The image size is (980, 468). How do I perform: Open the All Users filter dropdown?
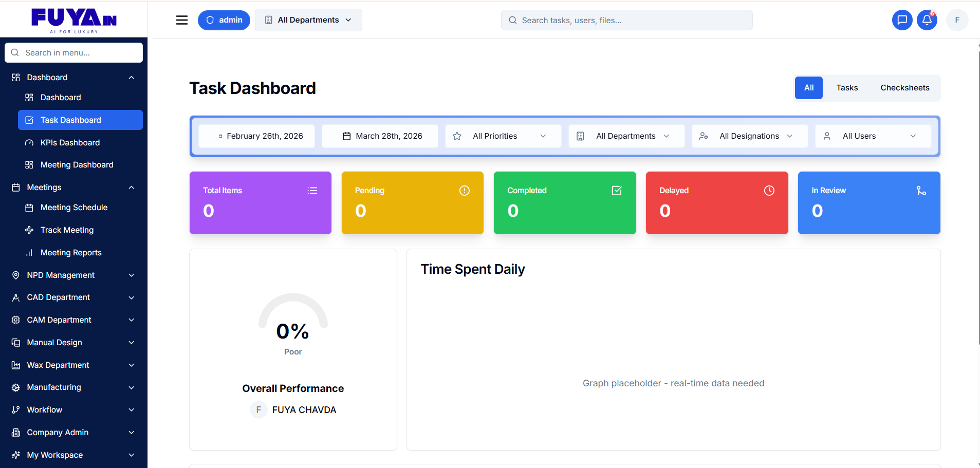tap(873, 136)
